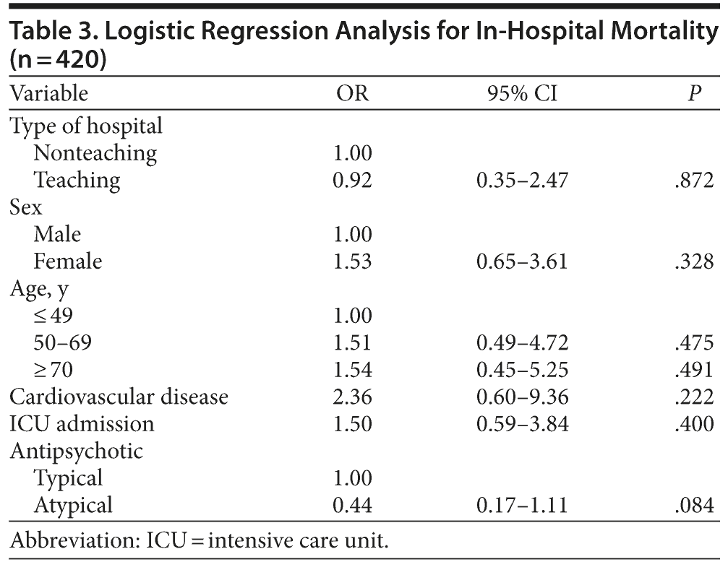Screen dimensions: 728x562
Task: Select the "Nonteaching" row label
Action: click(x=95, y=152)
